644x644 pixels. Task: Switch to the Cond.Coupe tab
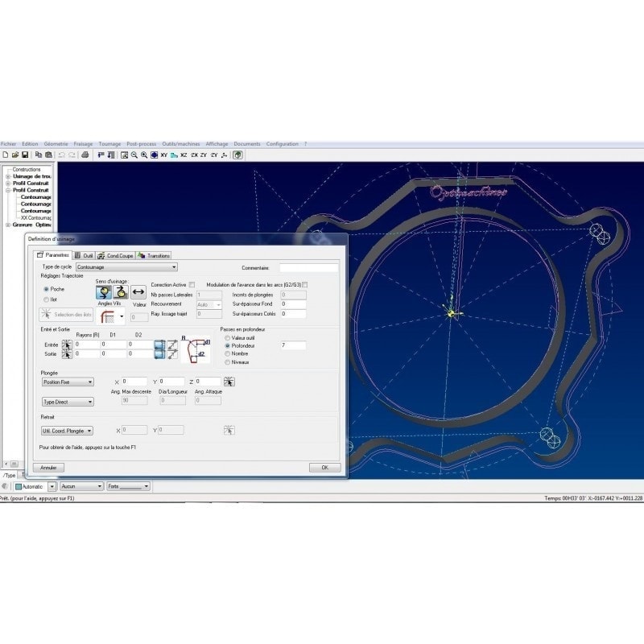[x=115, y=255]
